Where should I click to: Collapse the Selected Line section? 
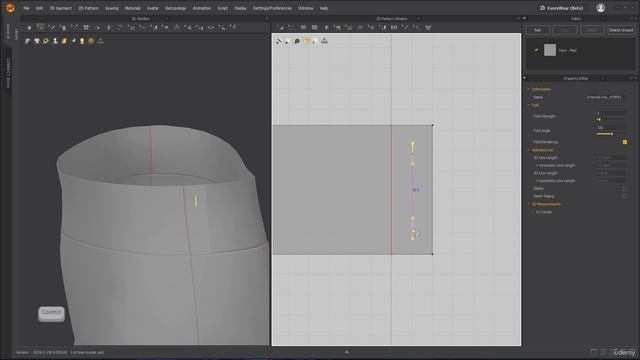529,150
